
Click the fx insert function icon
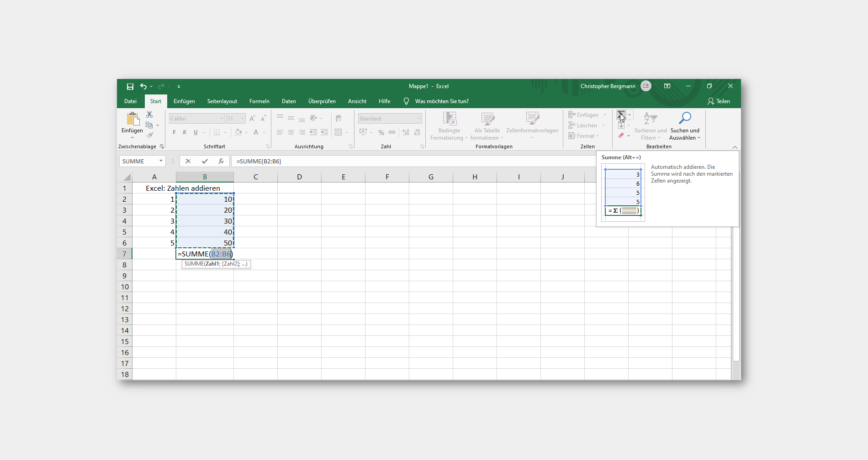point(221,161)
